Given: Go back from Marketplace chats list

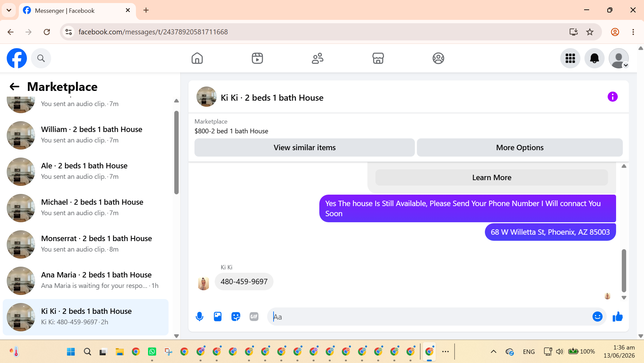Looking at the screenshot, I should click(14, 87).
